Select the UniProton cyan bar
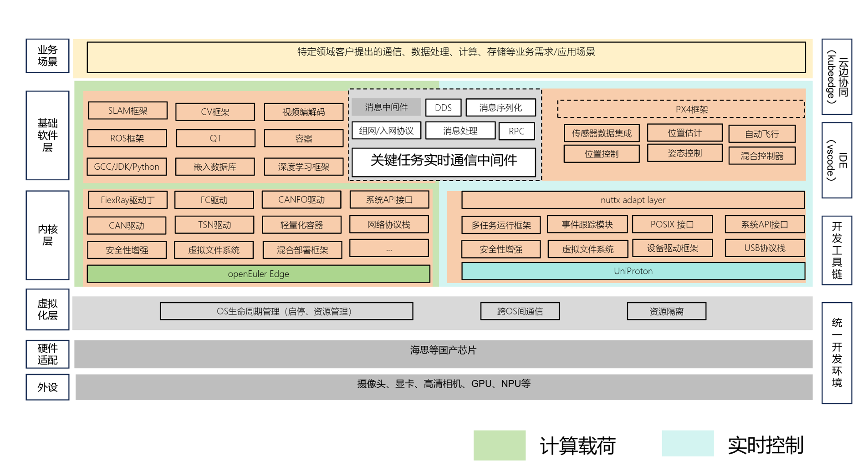This screenshot has height=471, width=868. point(633,271)
